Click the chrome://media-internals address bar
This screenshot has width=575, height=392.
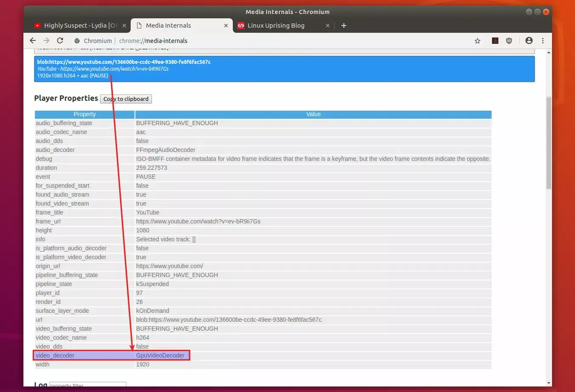153,41
